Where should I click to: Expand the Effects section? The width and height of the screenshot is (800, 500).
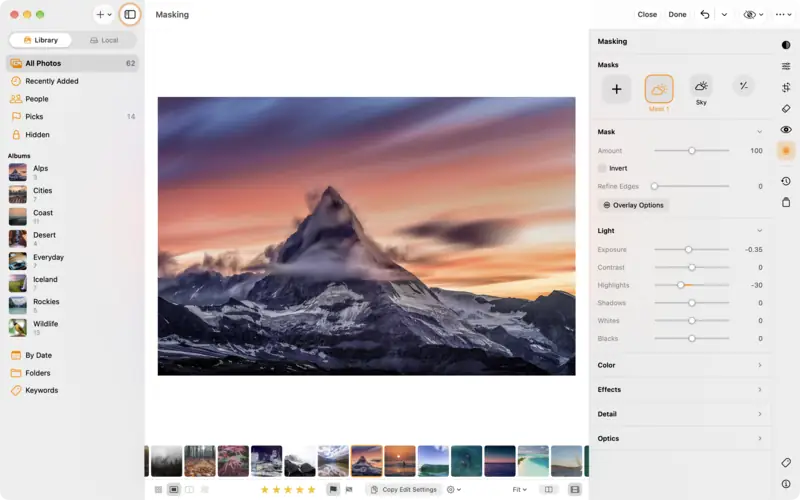coord(680,390)
